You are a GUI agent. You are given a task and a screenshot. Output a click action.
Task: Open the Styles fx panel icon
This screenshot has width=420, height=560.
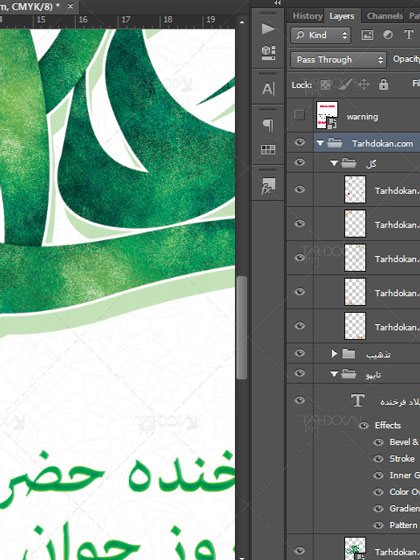tap(268, 186)
